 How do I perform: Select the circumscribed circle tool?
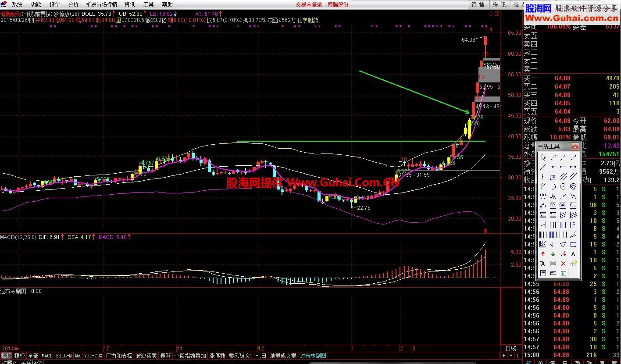click(573, 186)
